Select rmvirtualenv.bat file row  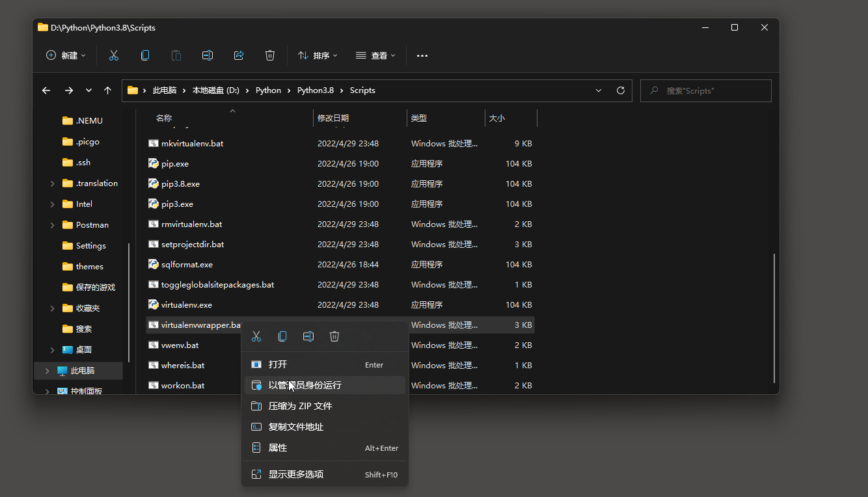[x=340, y=224]
